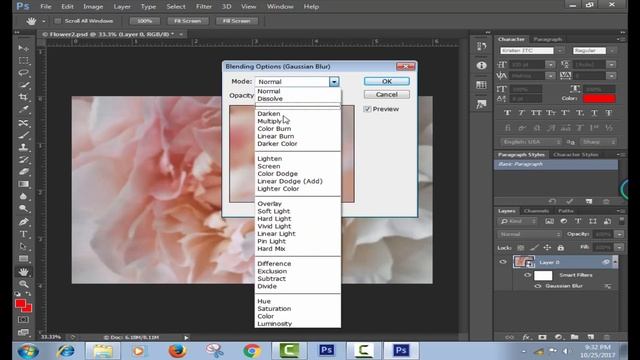Toggle lock position icon

coord(547,248)
